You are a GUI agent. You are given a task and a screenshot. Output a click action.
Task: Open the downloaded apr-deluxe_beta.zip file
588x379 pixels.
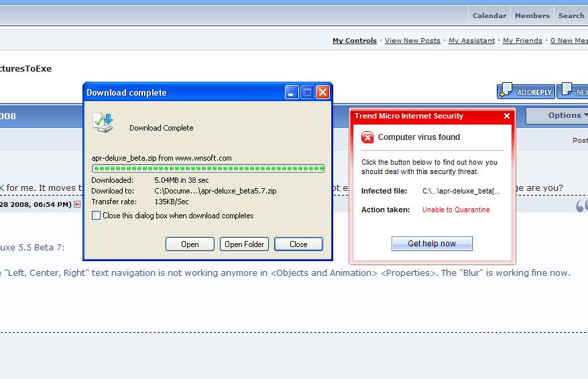[x=190, y=244]
